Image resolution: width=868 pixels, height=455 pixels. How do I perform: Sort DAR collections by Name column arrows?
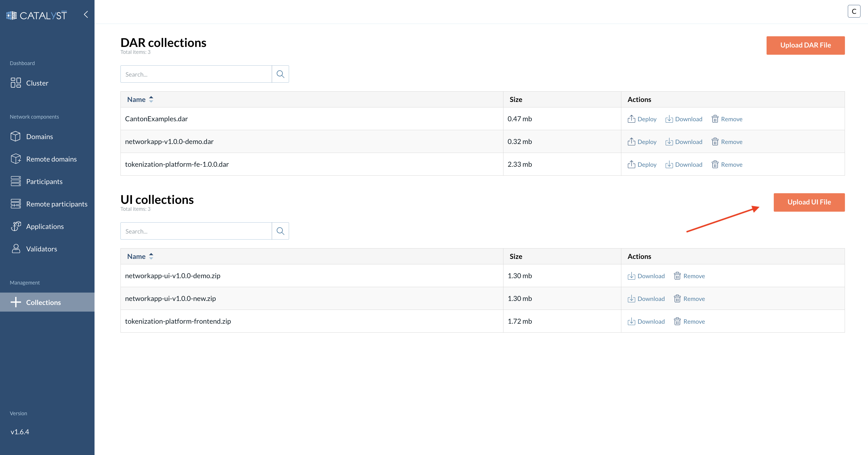pyautogui.click(x=151, y=99)
